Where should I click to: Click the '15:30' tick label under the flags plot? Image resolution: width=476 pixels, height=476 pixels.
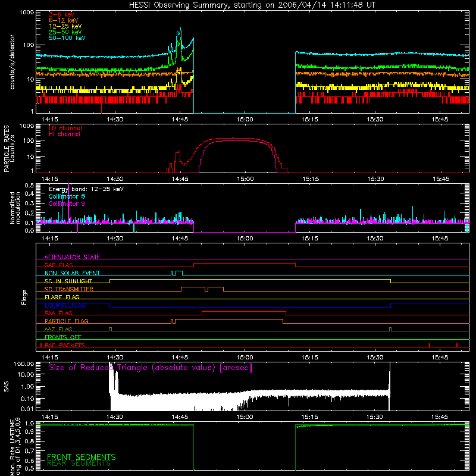[x=375, y=358]
